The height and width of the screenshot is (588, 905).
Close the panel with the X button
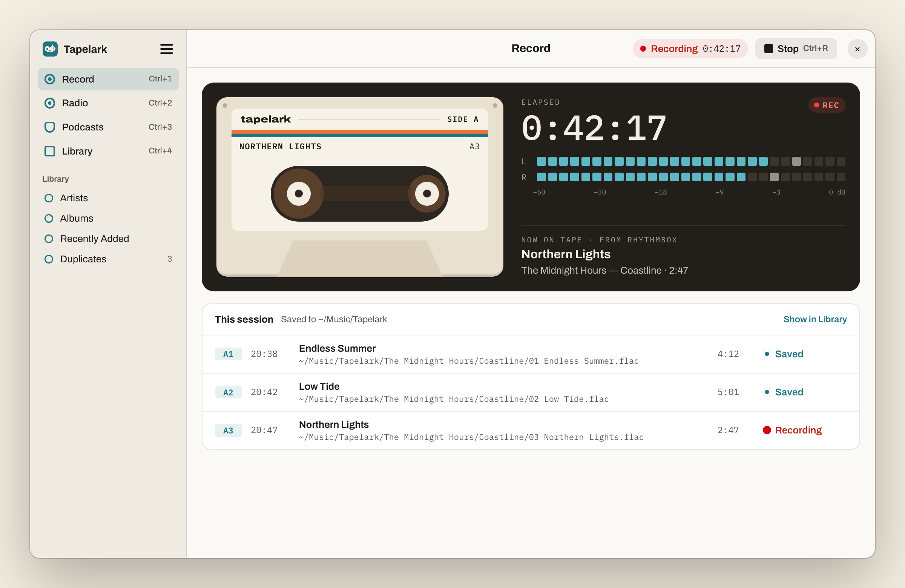[x=857, y=49]
